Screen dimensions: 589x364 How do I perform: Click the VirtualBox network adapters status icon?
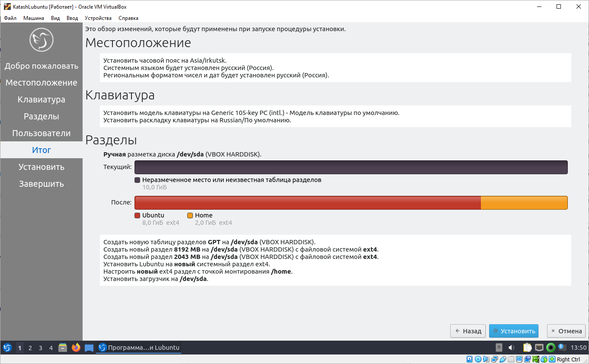[x=494, y=359]
